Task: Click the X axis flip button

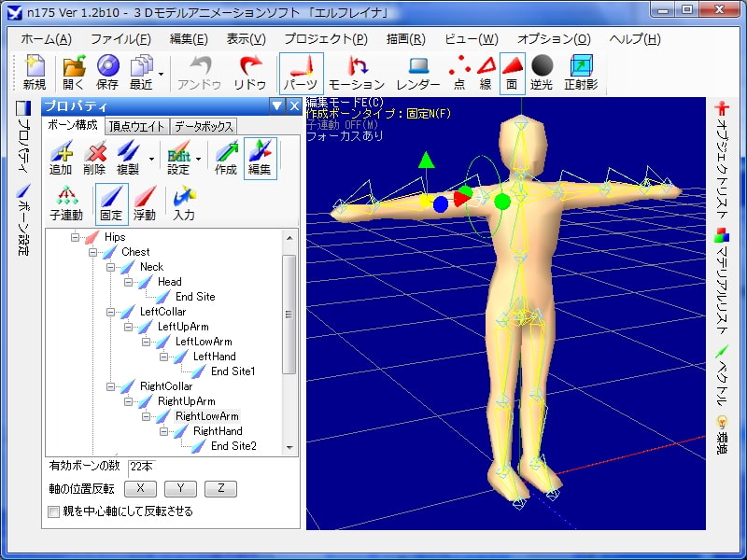Action: tap(140, 488)
